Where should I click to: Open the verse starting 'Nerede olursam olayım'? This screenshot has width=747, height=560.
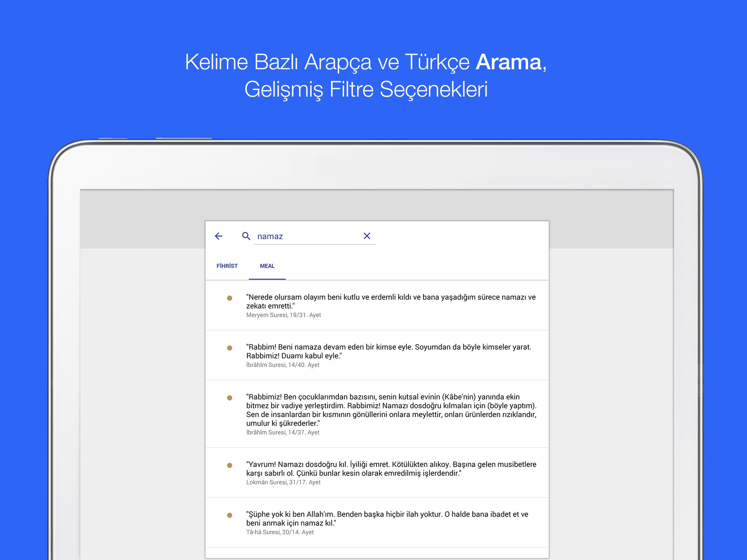point(377,306)
